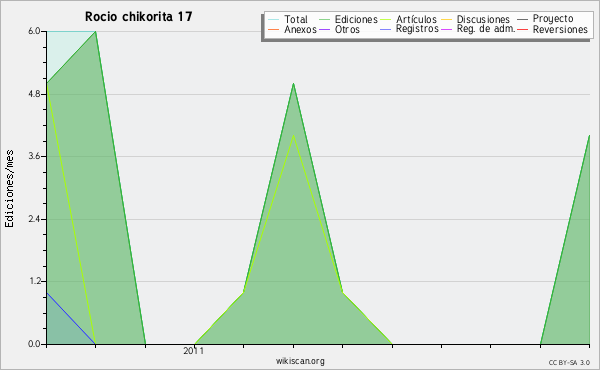Click the middle green peak at 5 edits
The image size is (600, 370).
293,84
